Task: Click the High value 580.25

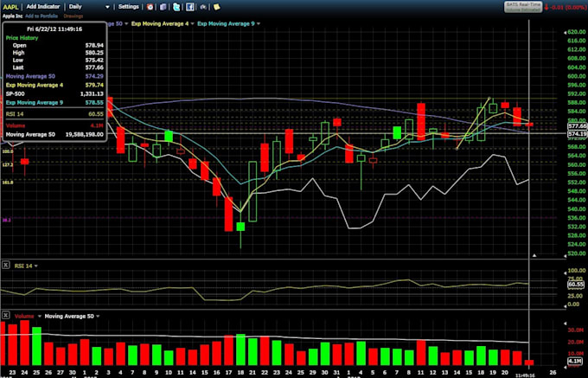Action: click(x=94, y=53)
